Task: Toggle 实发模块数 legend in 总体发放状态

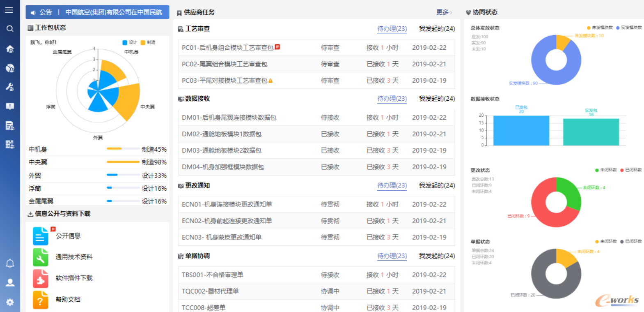Action: pyautogui.click(x=629, y=28)
